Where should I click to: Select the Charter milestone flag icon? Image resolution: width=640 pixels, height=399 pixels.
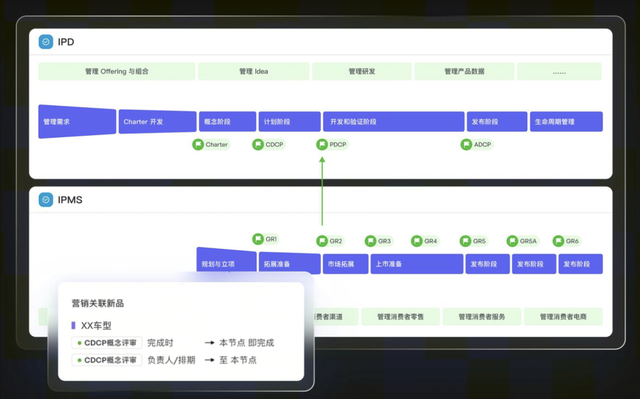pyautogui.click(x=198, y=144)
